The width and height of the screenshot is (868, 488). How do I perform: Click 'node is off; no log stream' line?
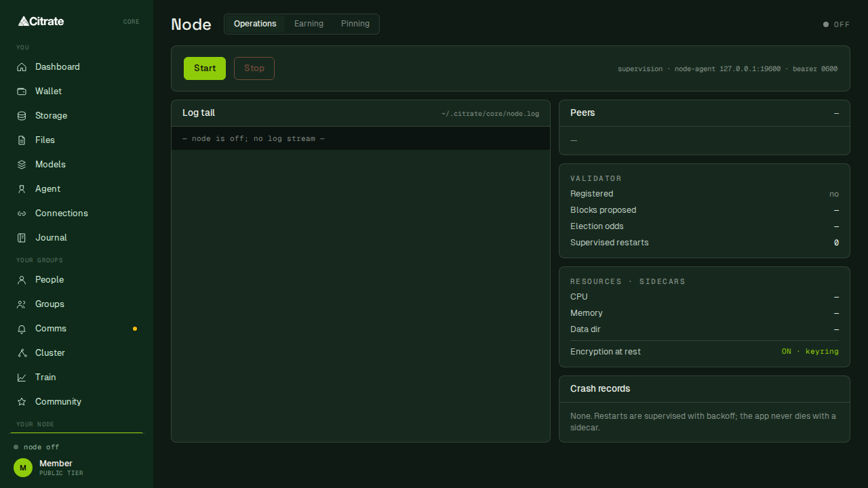click(x=254, y=139)
